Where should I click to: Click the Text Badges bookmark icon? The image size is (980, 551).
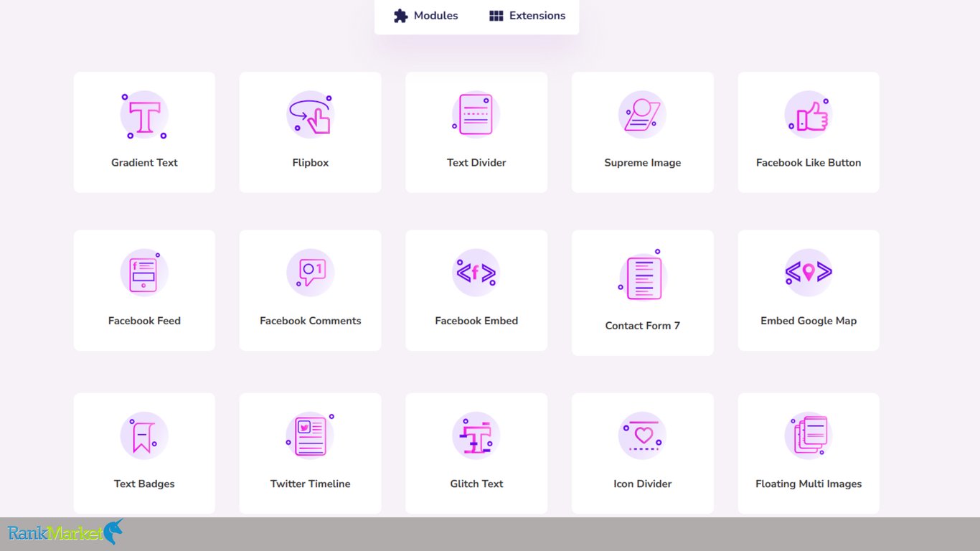pos(144,435)
